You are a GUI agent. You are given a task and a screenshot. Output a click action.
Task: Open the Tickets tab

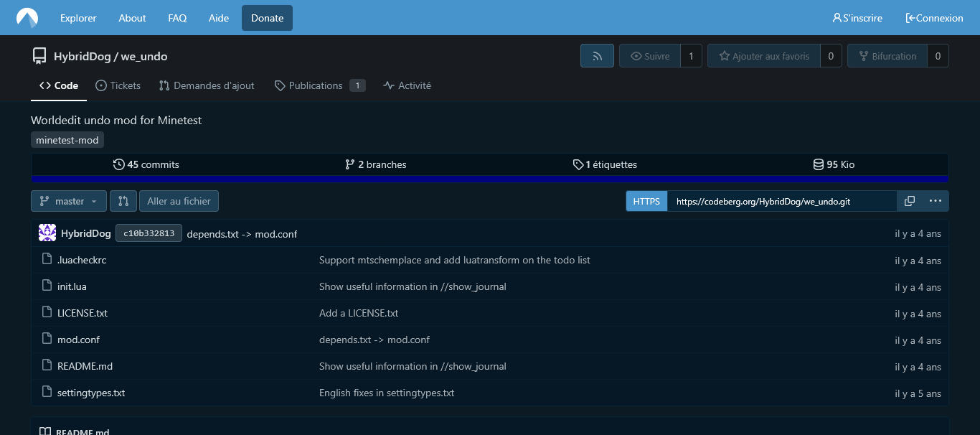click(118, 85)
